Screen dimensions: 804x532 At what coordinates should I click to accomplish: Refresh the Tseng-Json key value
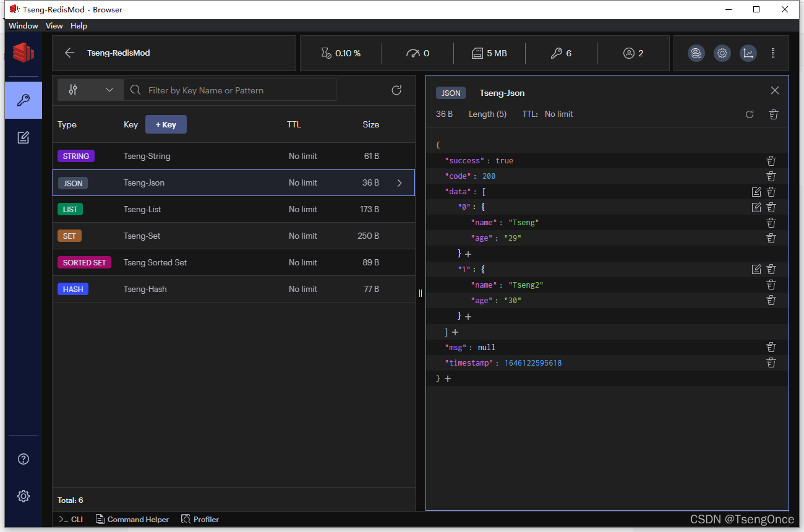[750, 114]
